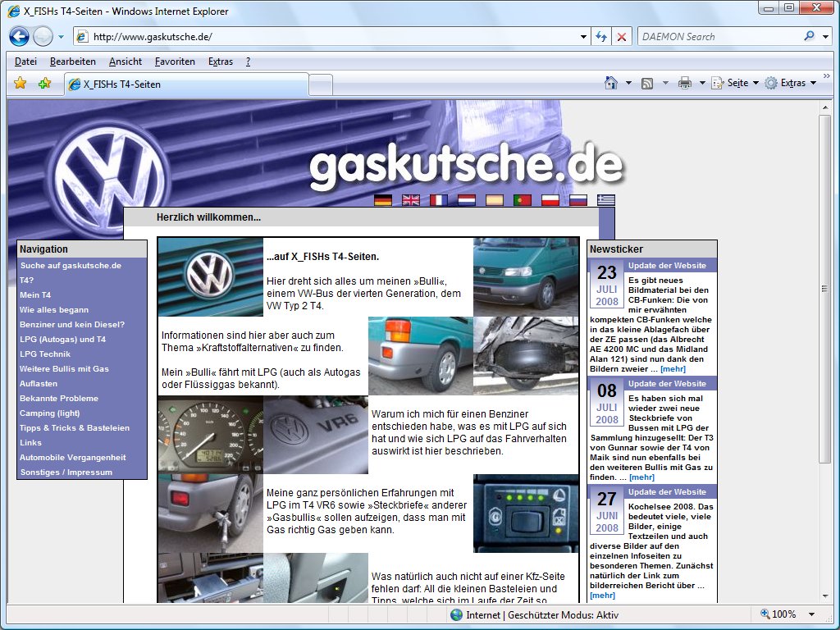Open the Extras gear toolbar menu
840x630 pixels.
(791, 83)
